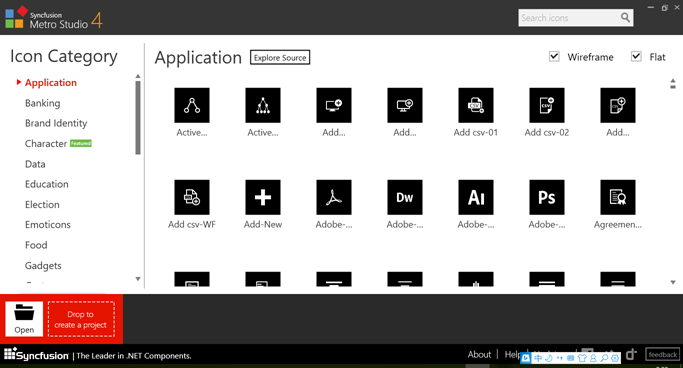Screen dimensions: 683x368
Task: Click the search magnifier icon
Action: 625,17
